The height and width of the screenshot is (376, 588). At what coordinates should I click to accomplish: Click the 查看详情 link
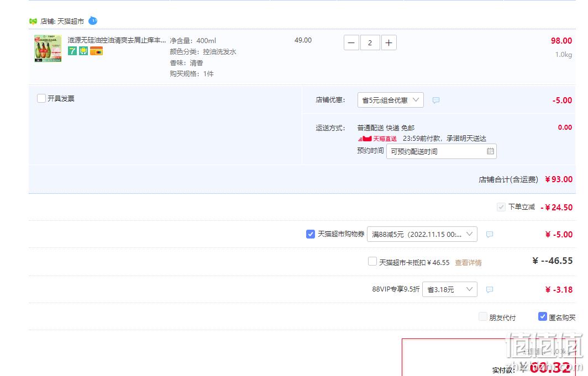point(468,263)
